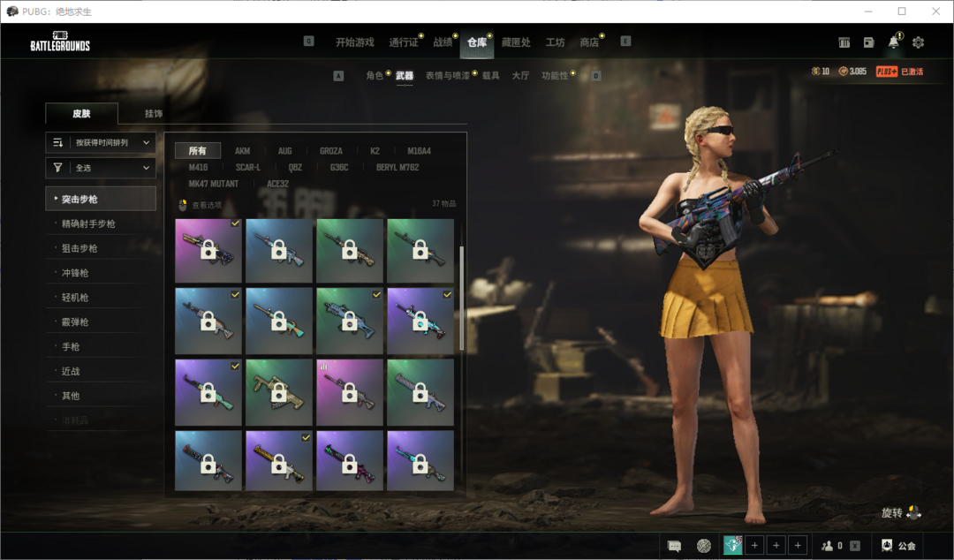Click the news icon beside the bell
The width and height of the screenshot is (954, 560).
pos(868,42)
